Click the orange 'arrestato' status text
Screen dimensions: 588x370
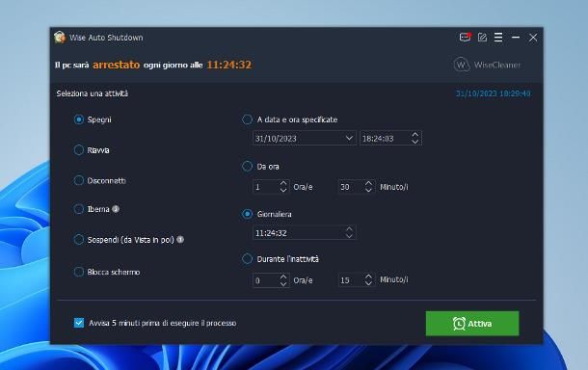pyautogui.click(x=117, y=65)
